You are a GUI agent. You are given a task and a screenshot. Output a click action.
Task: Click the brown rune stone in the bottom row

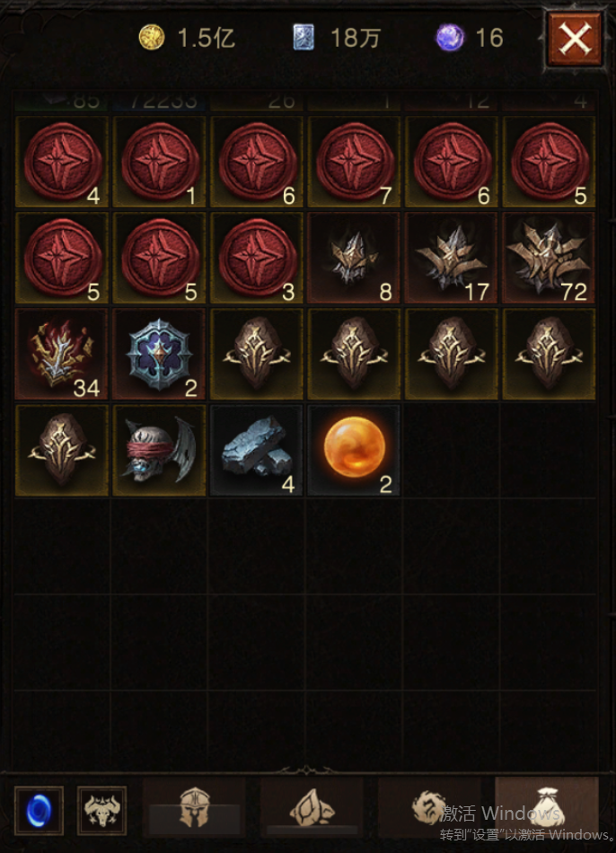[x=62, y=451]
